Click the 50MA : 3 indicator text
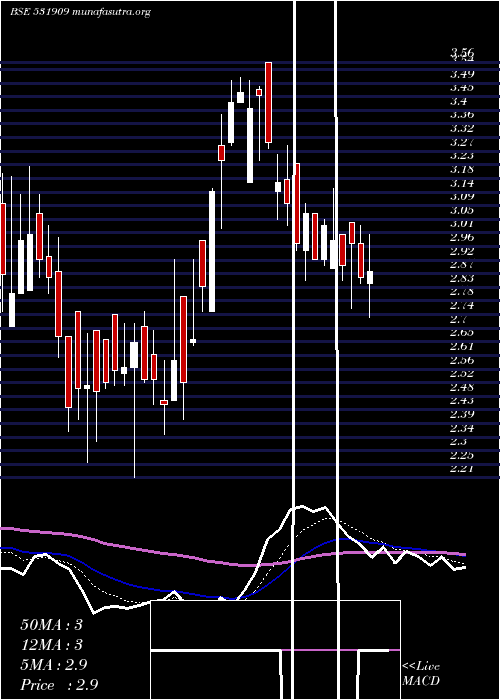The width and height of the screenshot is (500, 700). coord(52,625)
